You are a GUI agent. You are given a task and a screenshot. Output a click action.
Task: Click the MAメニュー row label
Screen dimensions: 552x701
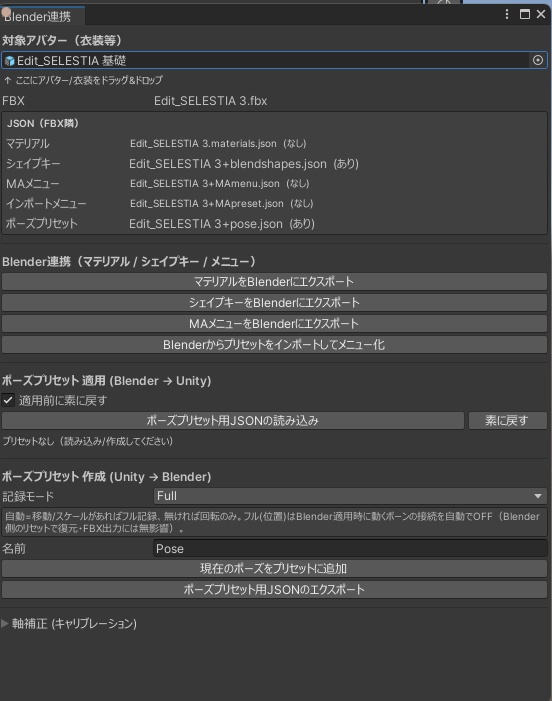[33, 184]
